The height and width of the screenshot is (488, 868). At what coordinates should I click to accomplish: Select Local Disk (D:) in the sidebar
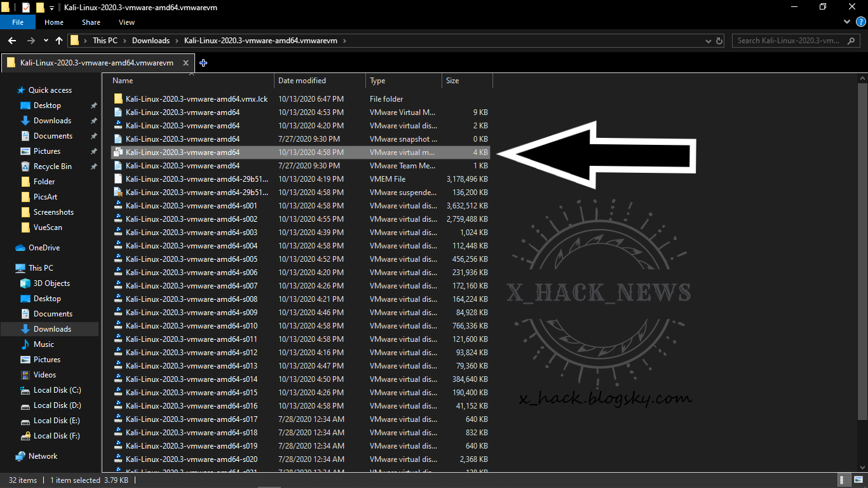(x=57, y=405)
